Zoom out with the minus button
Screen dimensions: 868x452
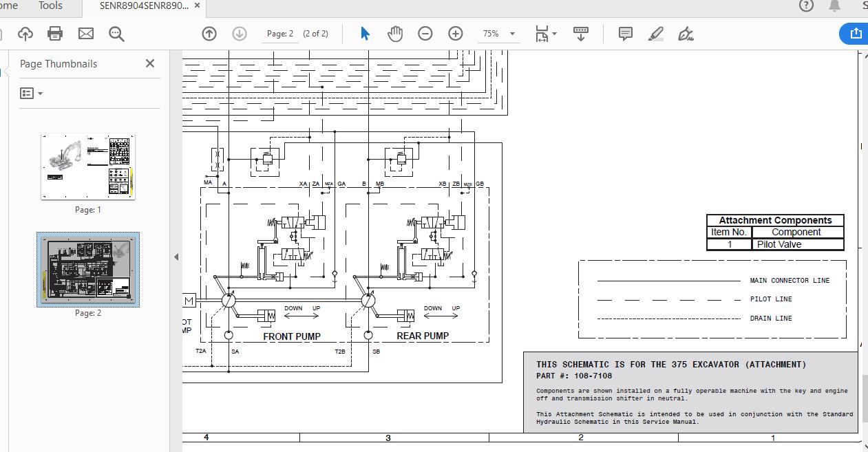click(x=425, y=33)
